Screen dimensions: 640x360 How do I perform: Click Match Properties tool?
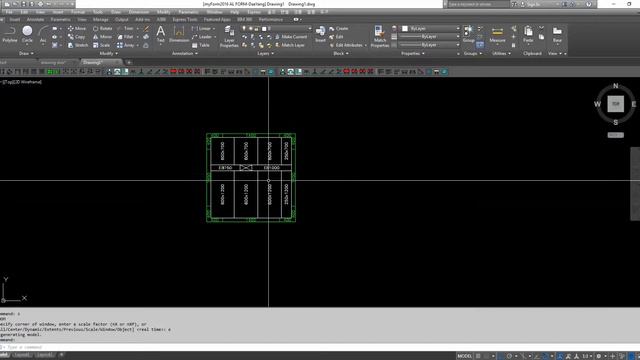coord(380,36)
